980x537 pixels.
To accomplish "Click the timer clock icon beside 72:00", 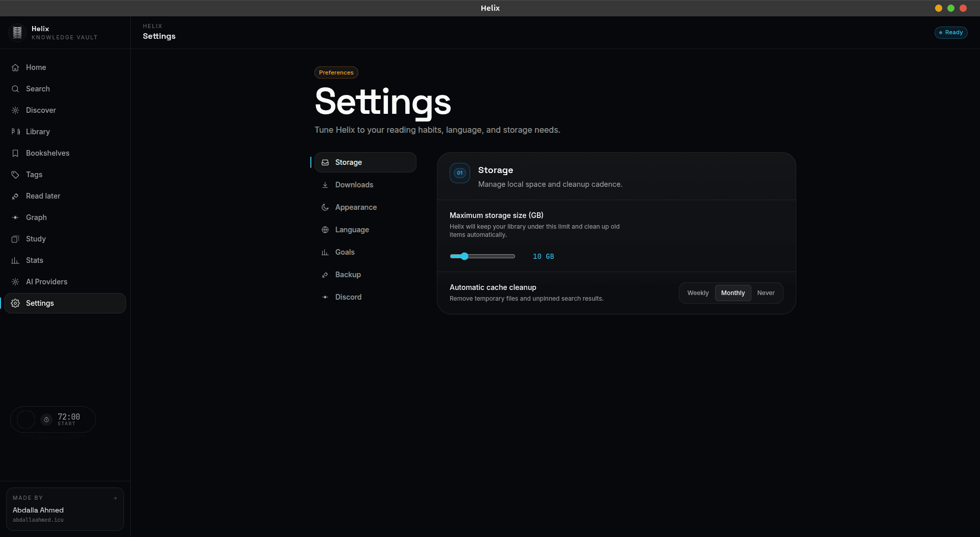I will (x=46, y=420).
